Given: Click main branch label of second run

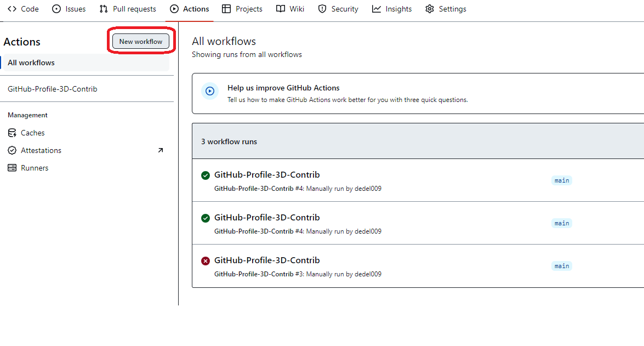Looking at the screenshot, I should click(x=562, y=223).
